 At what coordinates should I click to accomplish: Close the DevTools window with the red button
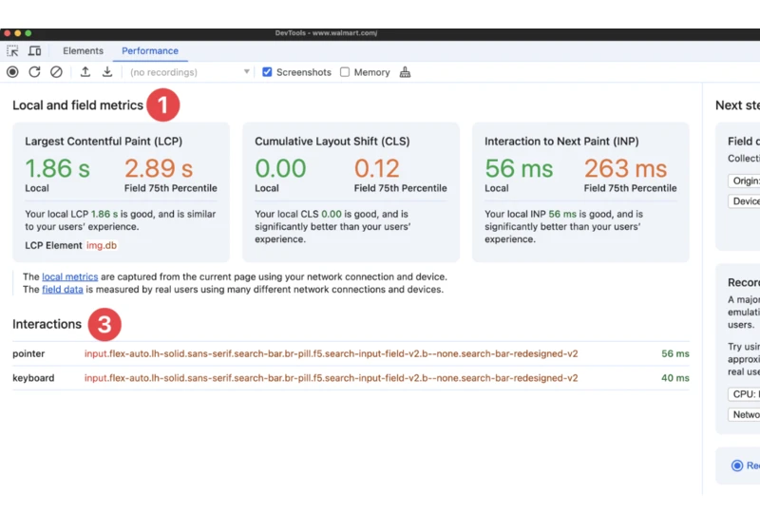click(7, 33)
